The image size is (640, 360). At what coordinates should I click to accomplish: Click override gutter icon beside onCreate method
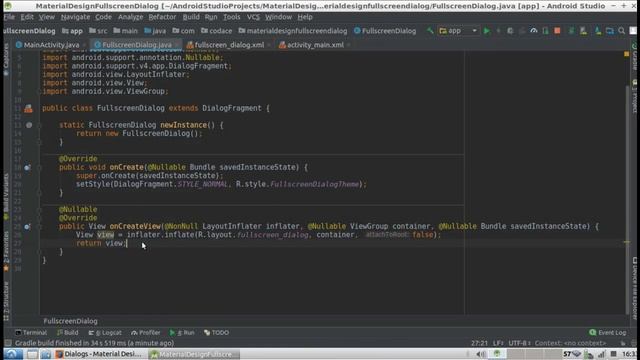(x=27, y=167)
